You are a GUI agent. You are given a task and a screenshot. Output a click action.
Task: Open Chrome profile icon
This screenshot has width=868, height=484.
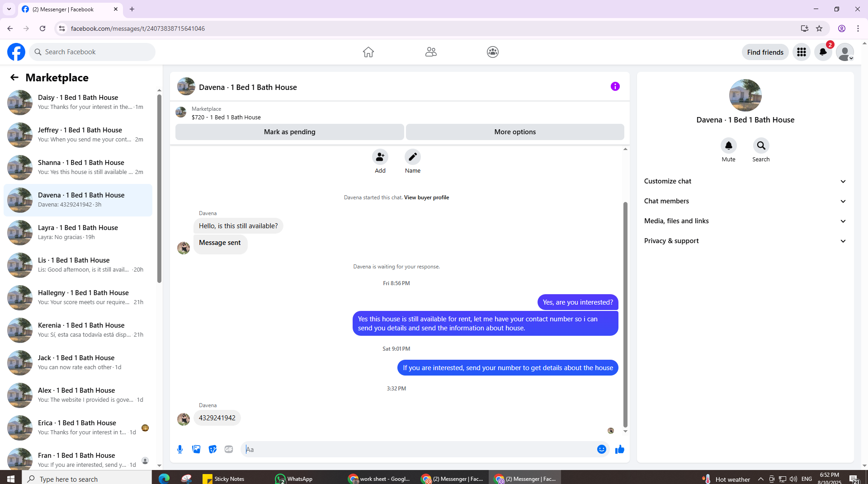click(842, 28)
